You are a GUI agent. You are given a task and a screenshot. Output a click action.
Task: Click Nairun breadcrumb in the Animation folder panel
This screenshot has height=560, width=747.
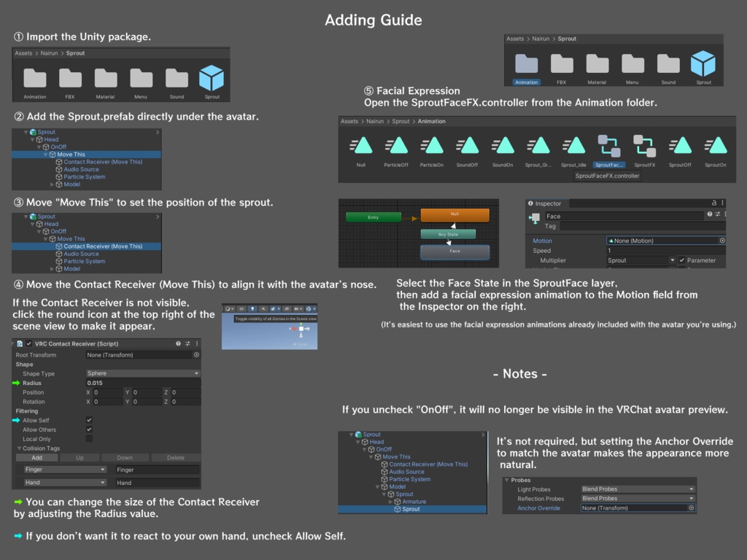click(375, 122)
